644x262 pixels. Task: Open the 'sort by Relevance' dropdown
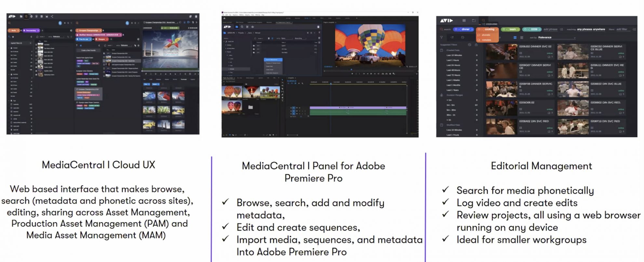tap(557, 37)
